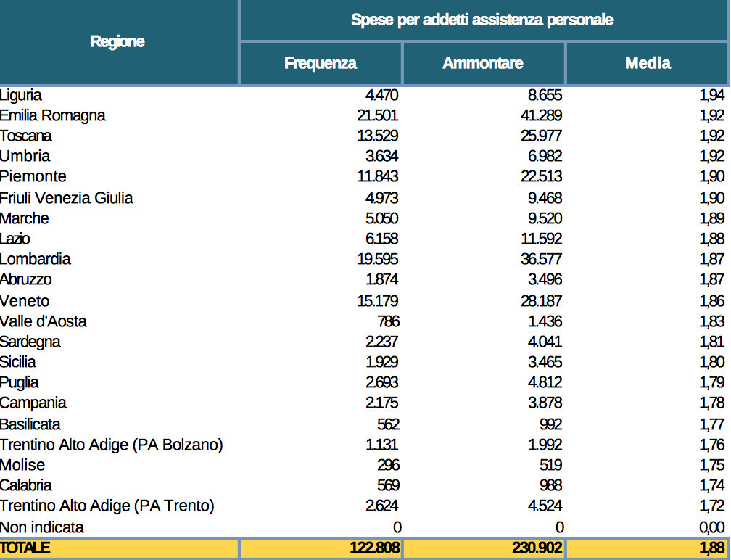Click the Friuli Venezia Giulia cell
Viewport: 731px width, 560px height.
(x=67, y=198)
